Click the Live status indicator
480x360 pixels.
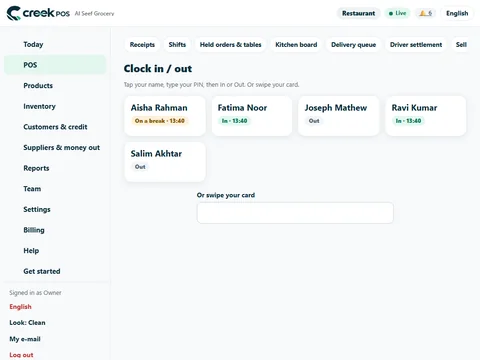coord(397,13)
